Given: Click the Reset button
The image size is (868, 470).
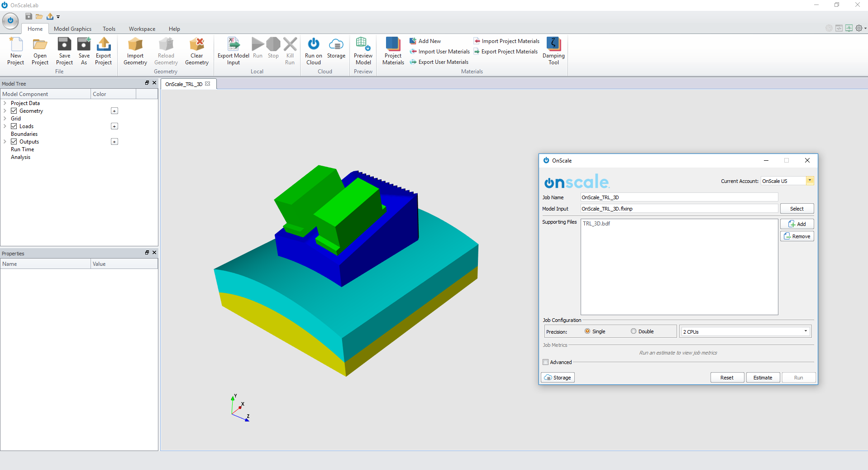Looking at the screenshot, I should [x=727, y=378].
